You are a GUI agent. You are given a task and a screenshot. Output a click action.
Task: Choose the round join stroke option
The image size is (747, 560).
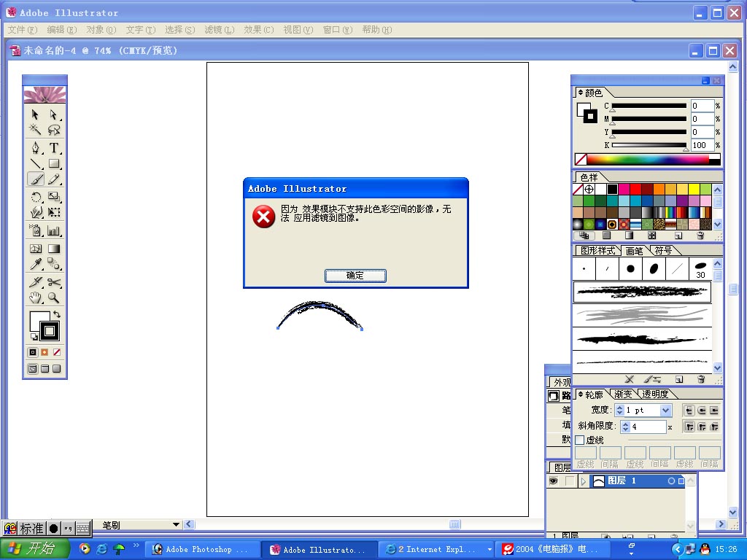[702, 427]
